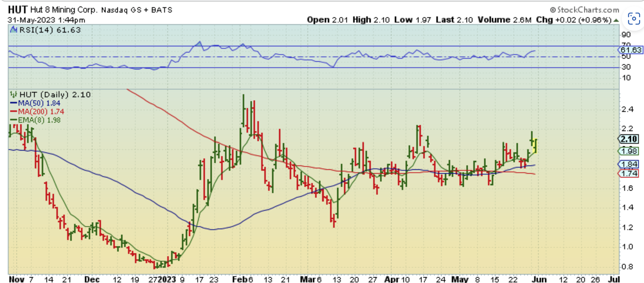644x283 pixels.
Task: Click the 'Apr' label on the date axis
Action: click(392, 279)
